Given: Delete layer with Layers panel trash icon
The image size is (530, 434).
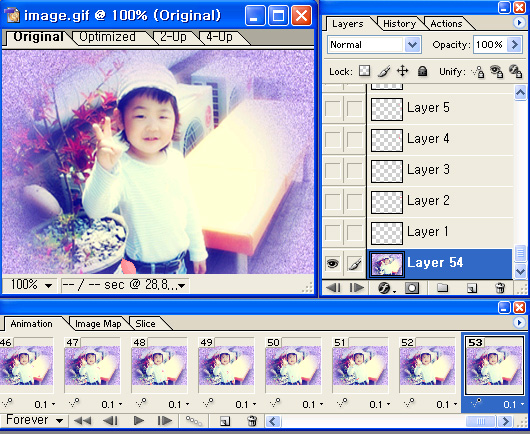Looking at the screenshot, I should (x=500, y=288).
